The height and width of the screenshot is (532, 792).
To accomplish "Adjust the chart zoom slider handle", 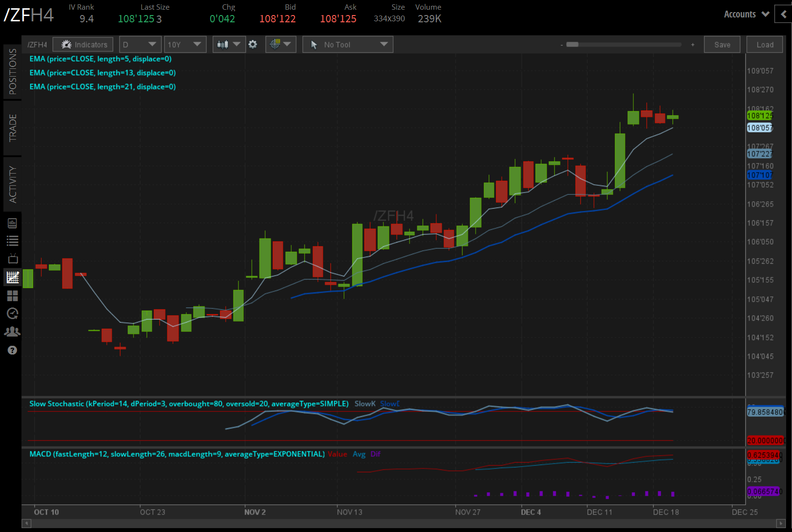I will (573, 45).
